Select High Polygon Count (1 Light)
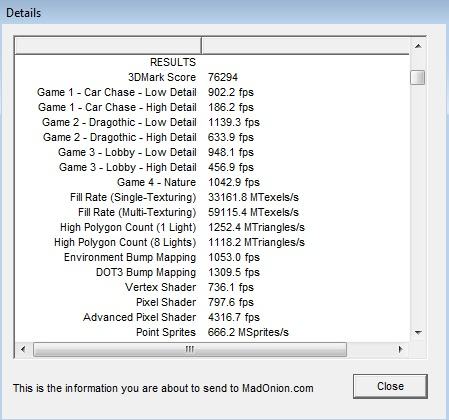 [128, 227]
